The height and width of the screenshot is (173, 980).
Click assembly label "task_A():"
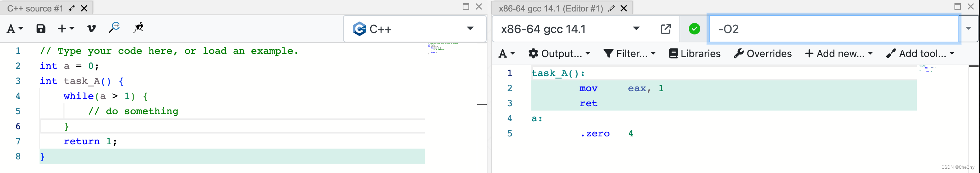tap(558, 73)
